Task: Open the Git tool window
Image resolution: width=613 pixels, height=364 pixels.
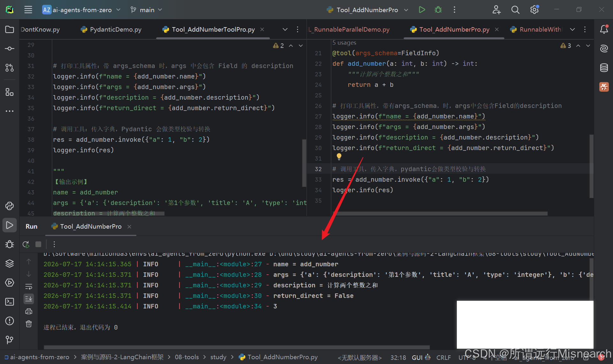Action: 10,340
